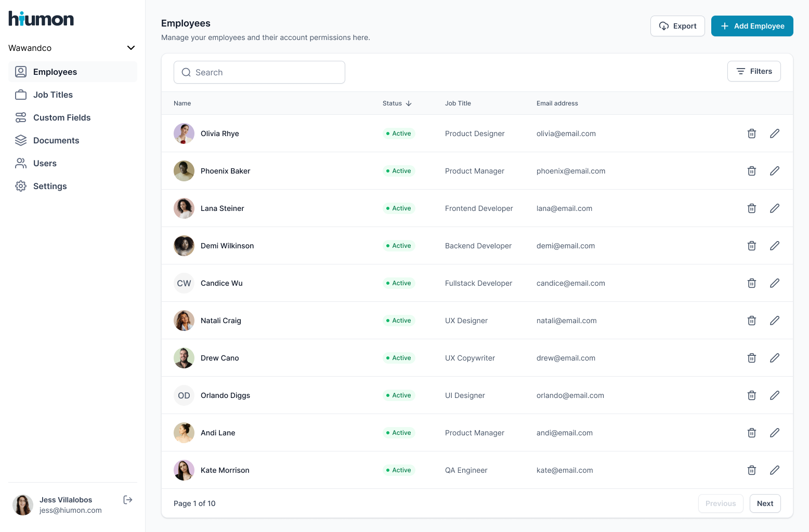Select the Users section icon
Image resolution: width=809 pixels, height=532 pixels.
(21, 163)
